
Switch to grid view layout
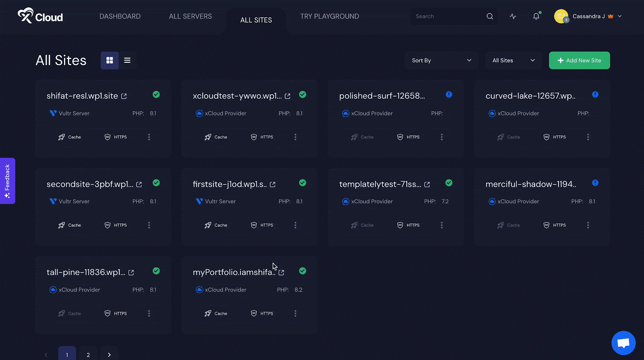pyautogui.click(x=109, y=60)
